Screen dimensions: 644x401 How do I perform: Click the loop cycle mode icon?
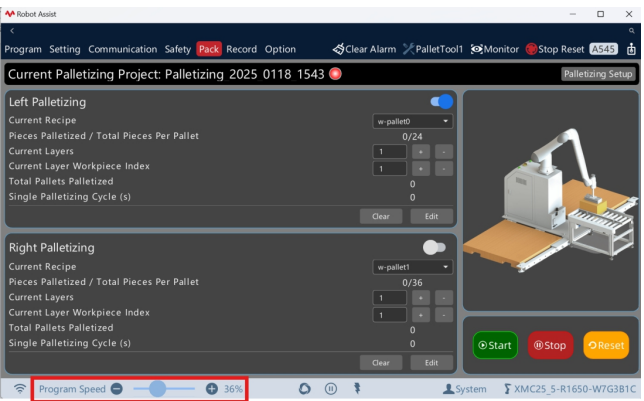point(305,389)
